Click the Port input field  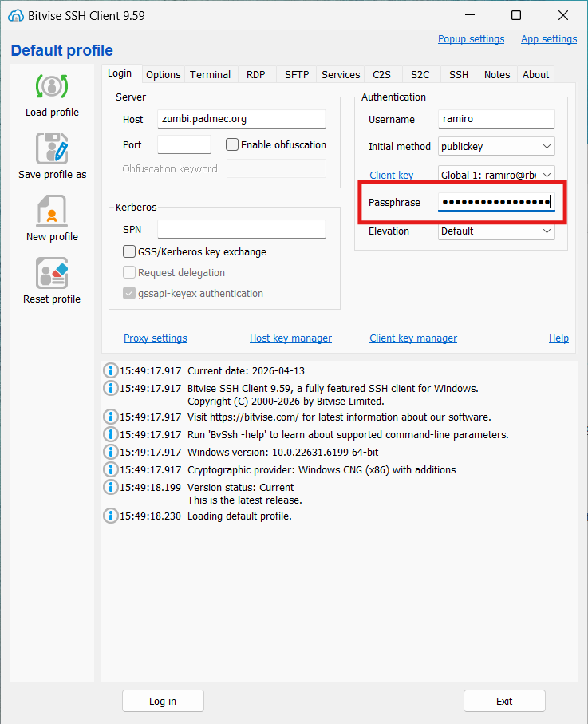tap(184, 144)
